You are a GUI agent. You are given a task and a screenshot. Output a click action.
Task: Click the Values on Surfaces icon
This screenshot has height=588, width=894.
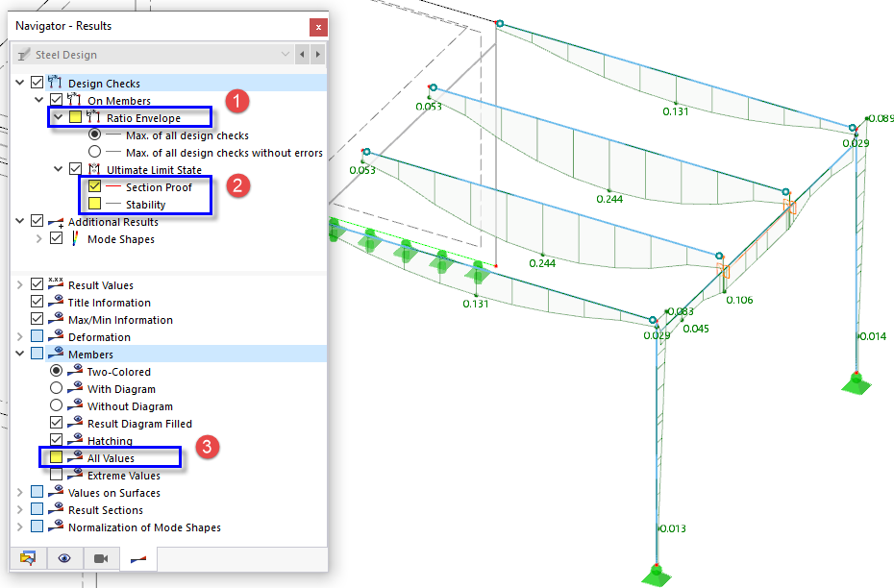point(56,492)
